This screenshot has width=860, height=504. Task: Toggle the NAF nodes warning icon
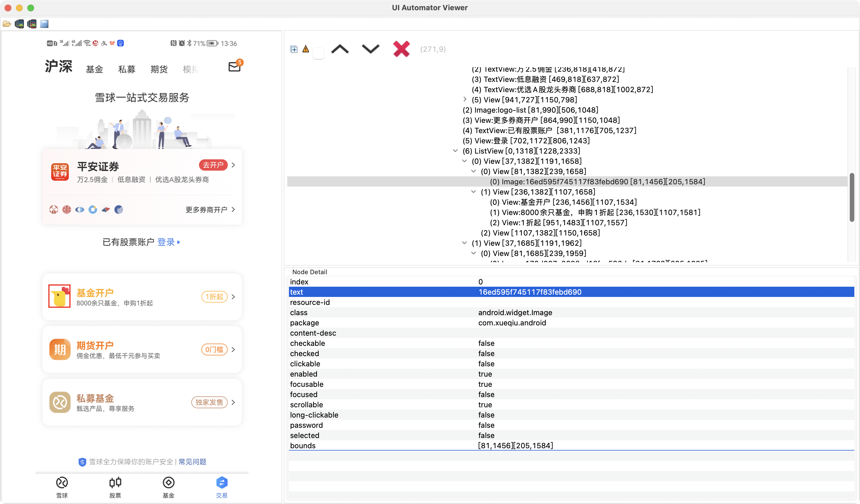(306, 49)
